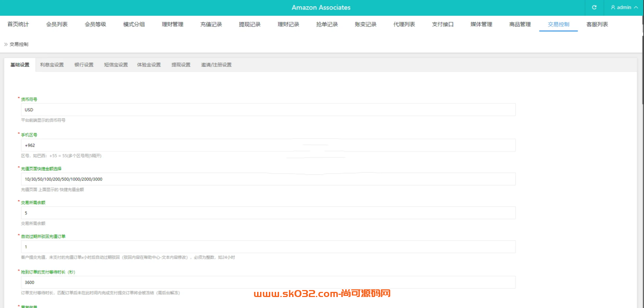Image resolution: width=644 pixels, height=308 pixels.
Task: Open 理财记录 menu
Action: 288,24
